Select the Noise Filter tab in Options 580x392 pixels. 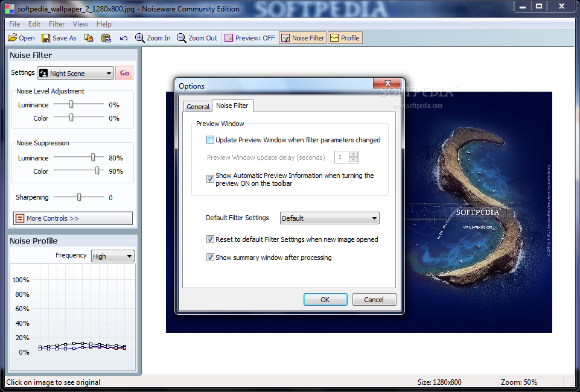pos(232,106)
